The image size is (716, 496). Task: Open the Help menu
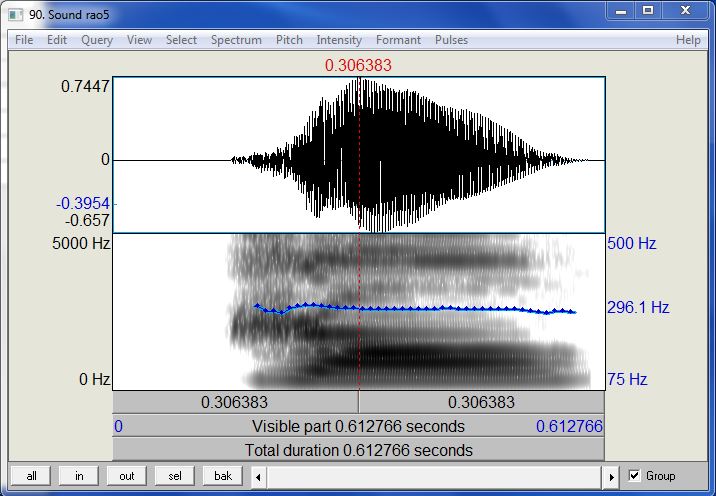(688, 40)
